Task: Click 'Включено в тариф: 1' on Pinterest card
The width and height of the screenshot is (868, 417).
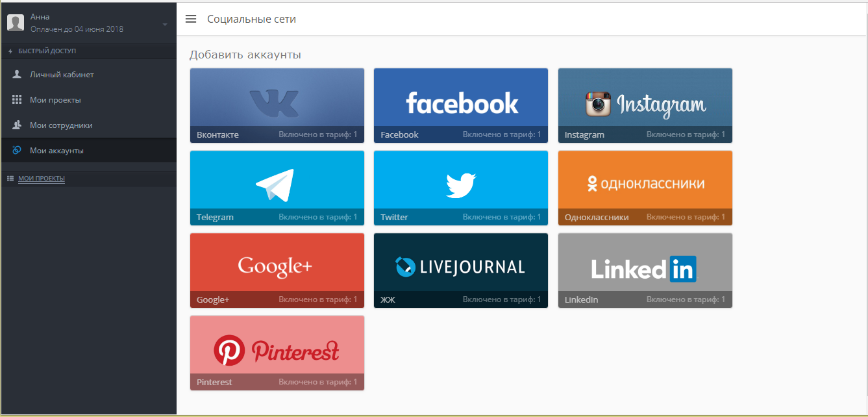Action: (318, 382)
